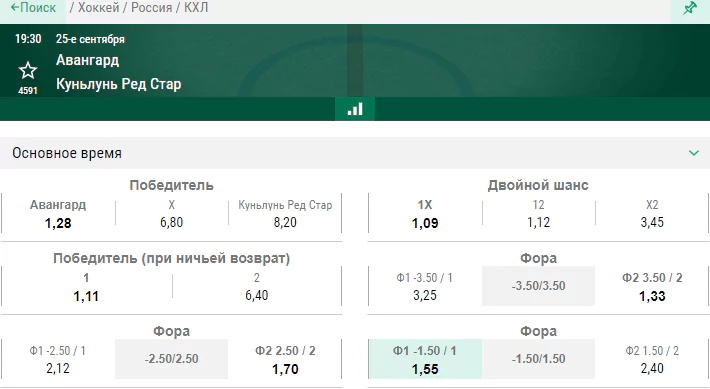Toggle the selected Ф1 -1.50 bet 1,55
This screenshot has width=710, height=389.
(x=425, y=359)
